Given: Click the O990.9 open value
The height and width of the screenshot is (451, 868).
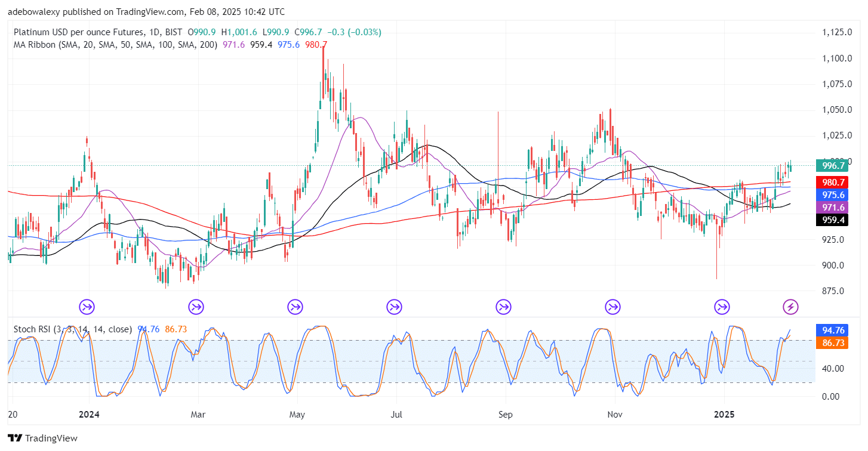Looking at the screenshot, I should click(x=202, y=32).
